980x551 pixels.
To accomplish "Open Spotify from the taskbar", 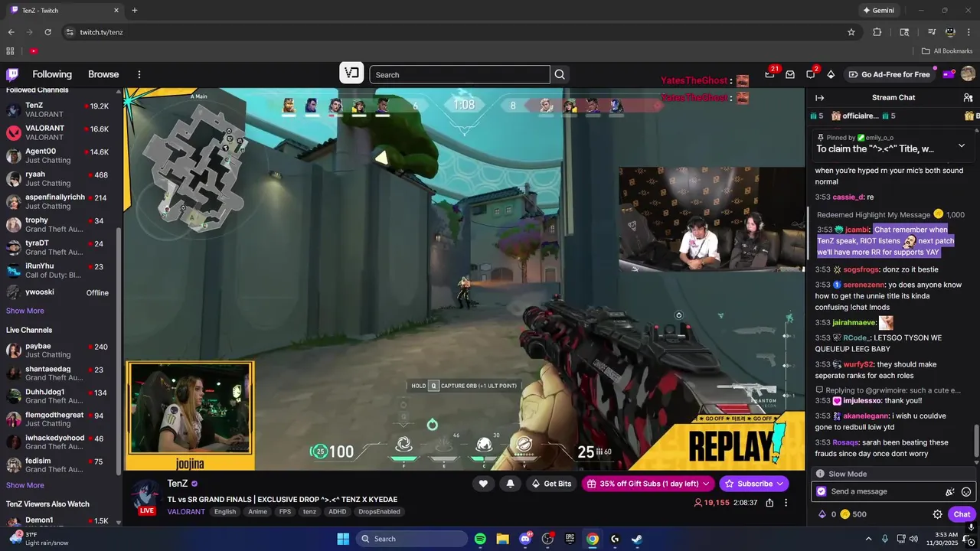I will 480,539.
